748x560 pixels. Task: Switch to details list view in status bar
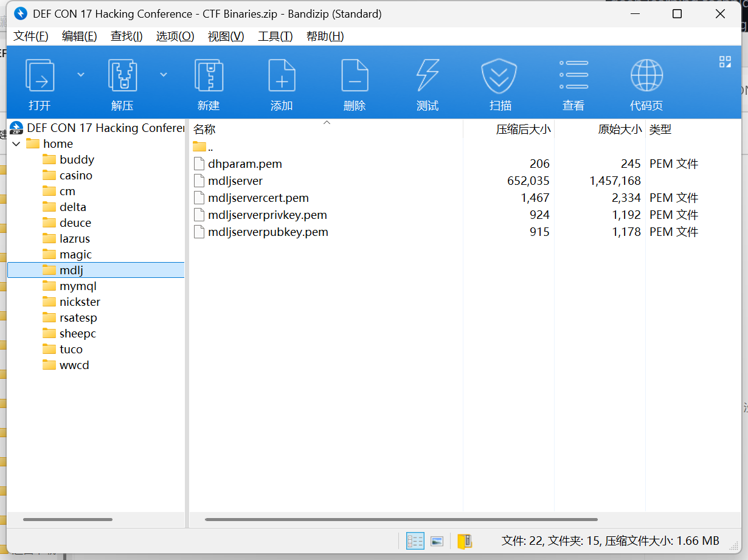coord(415,541)
